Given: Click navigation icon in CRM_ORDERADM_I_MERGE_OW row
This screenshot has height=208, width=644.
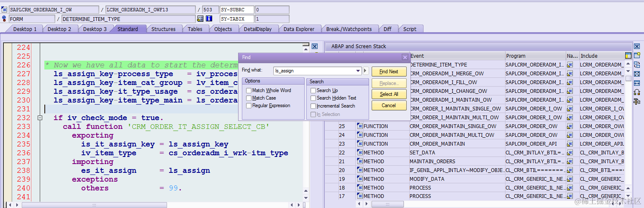Looking at the screenshot, I should pyautogui.click(x=570, y=74).
